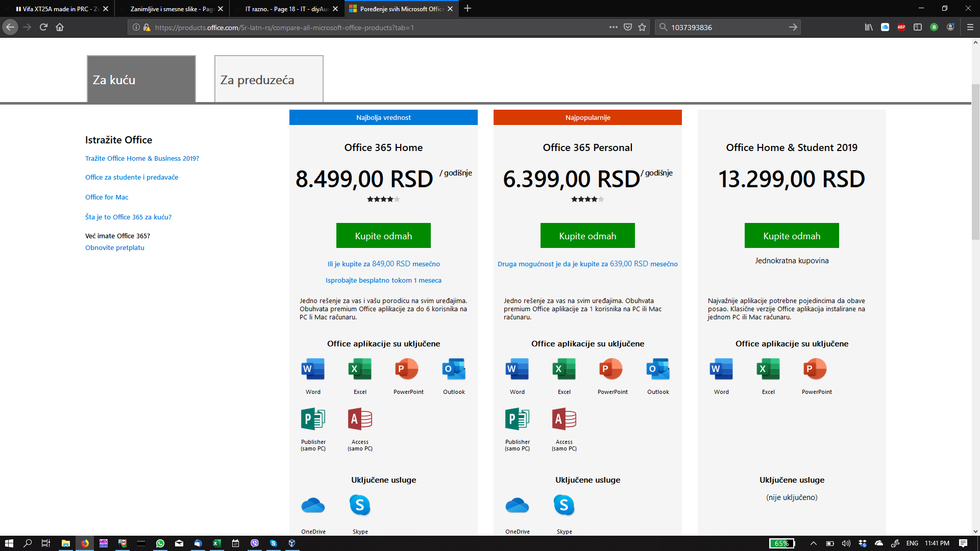Click the OneDrive icon under Office 365 Home
980x551 pixels.
[313, 506]
